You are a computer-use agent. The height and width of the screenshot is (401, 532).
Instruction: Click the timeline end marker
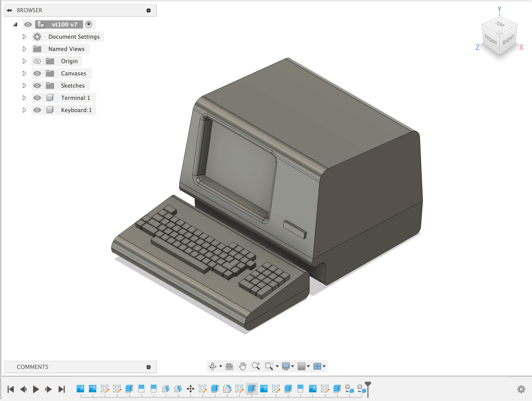[x=368, y=385]
